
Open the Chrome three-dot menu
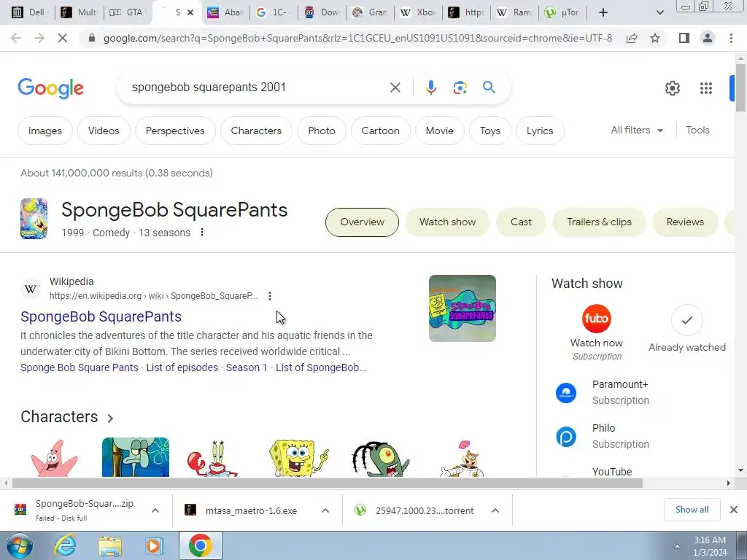coord(731,38)
